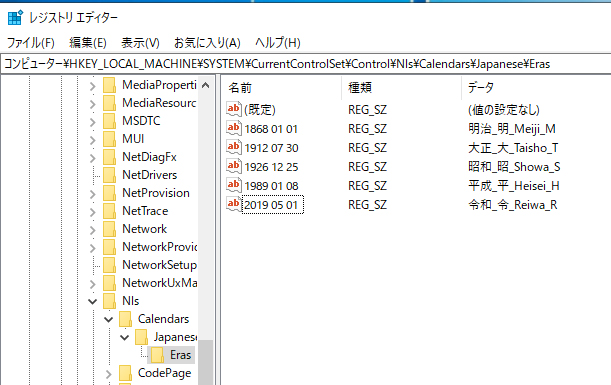Click the tree pane vertical scrollbar thumb

[206, 362]
